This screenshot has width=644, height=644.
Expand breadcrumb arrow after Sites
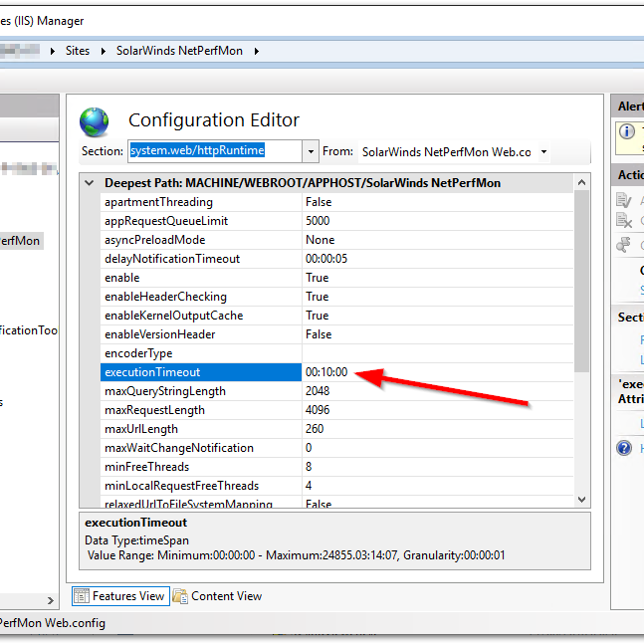point(104,51)
